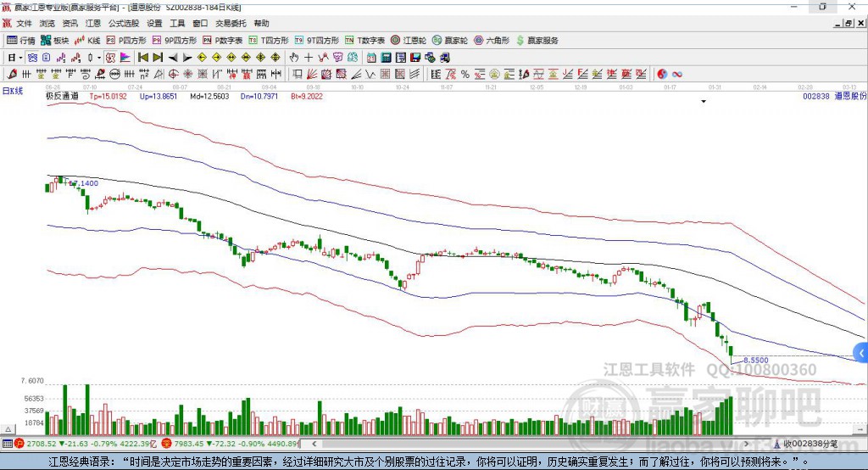The height and width of the screenshot is (470, 868).
Task: Open the 工具 menu
Action: pos(177,23)
